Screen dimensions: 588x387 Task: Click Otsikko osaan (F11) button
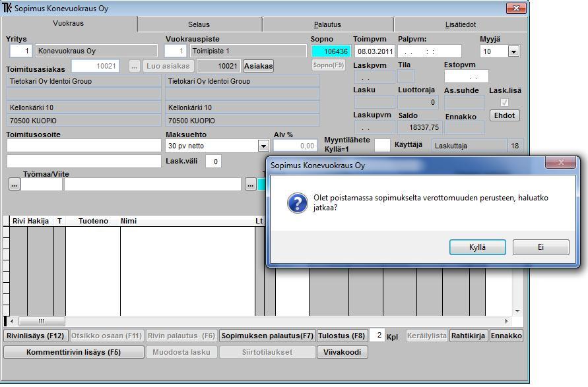tap(107, 336)
